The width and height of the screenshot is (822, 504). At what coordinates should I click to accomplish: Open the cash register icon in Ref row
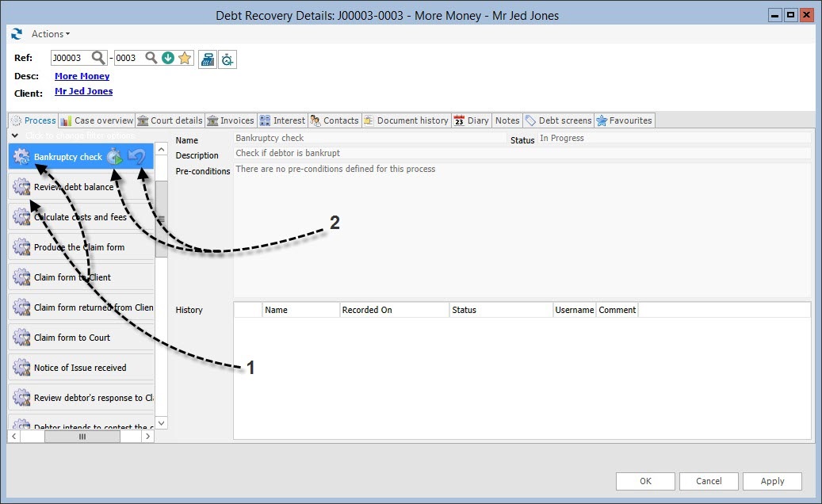[x=207, y=59]
